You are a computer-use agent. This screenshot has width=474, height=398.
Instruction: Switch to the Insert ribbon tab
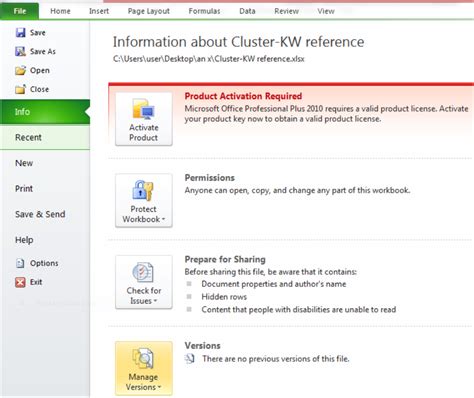[x=99, y=11]
